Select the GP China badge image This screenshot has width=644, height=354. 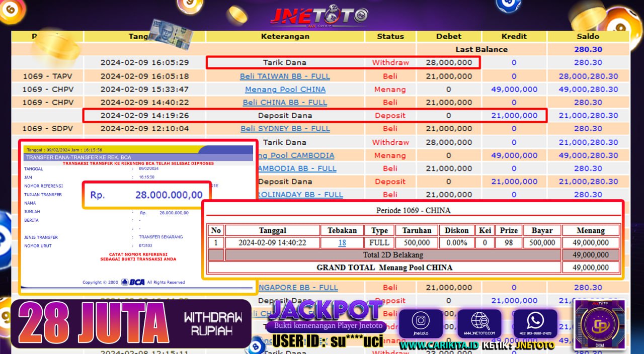(x=600, y=324)
